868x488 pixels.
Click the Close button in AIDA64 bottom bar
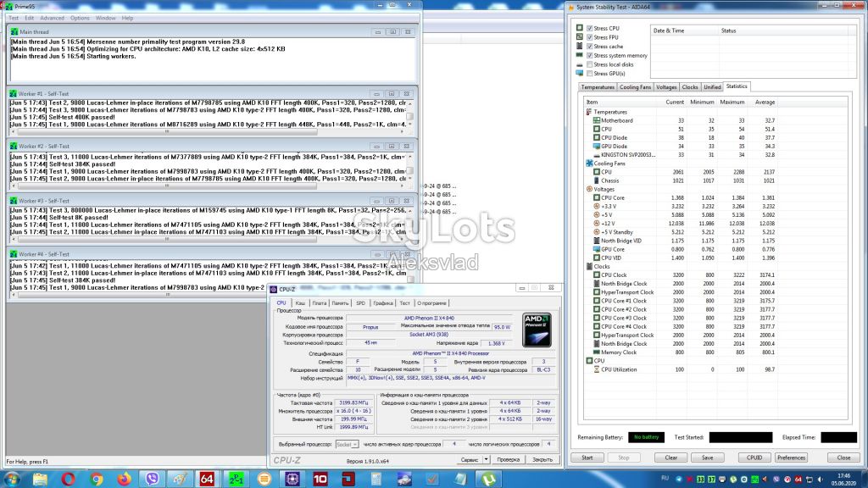(x=843, y=457)
